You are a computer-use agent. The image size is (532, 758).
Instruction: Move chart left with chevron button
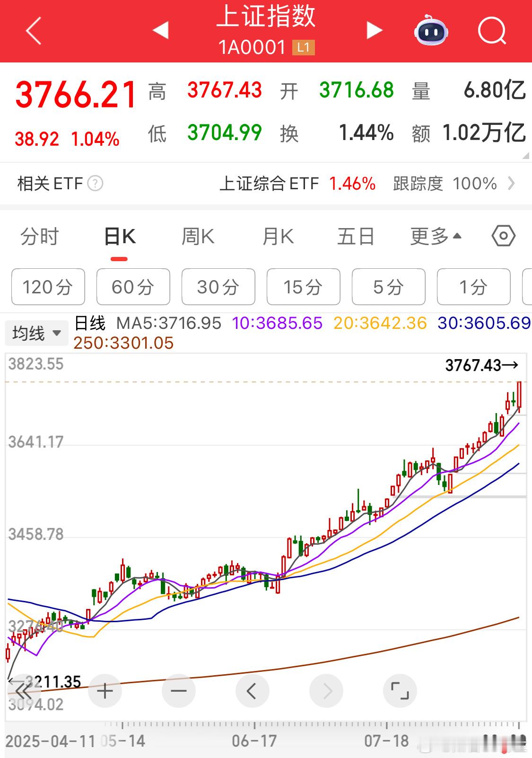point(253,691)
